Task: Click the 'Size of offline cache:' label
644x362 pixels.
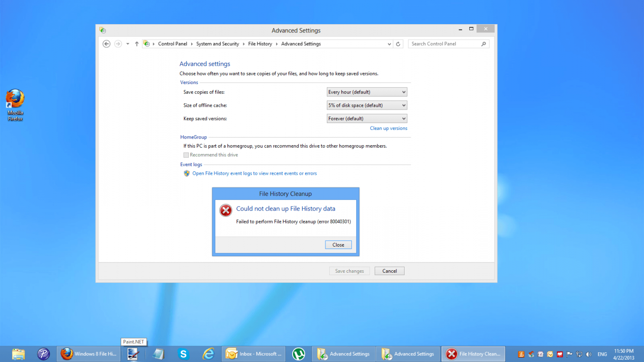Action: [x=205, y=105]
